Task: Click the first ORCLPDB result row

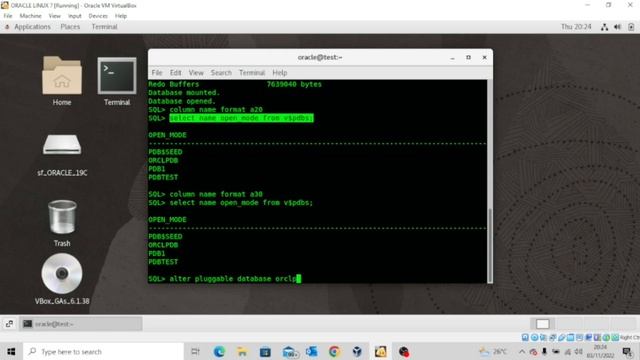Action: click(x=163, y=160)
